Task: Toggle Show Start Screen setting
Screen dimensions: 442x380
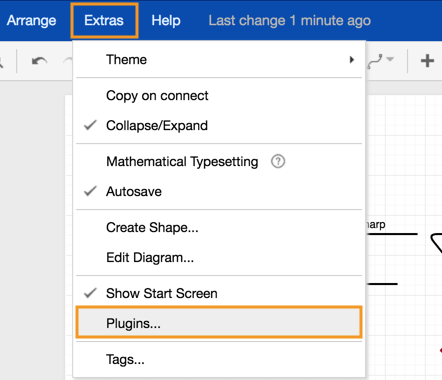Action: click(x=219, y=294)
